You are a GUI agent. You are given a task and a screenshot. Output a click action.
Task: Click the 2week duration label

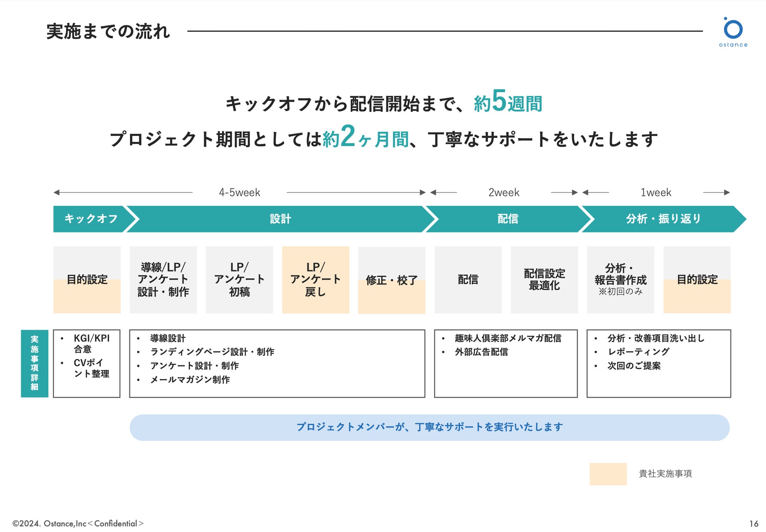504,192
